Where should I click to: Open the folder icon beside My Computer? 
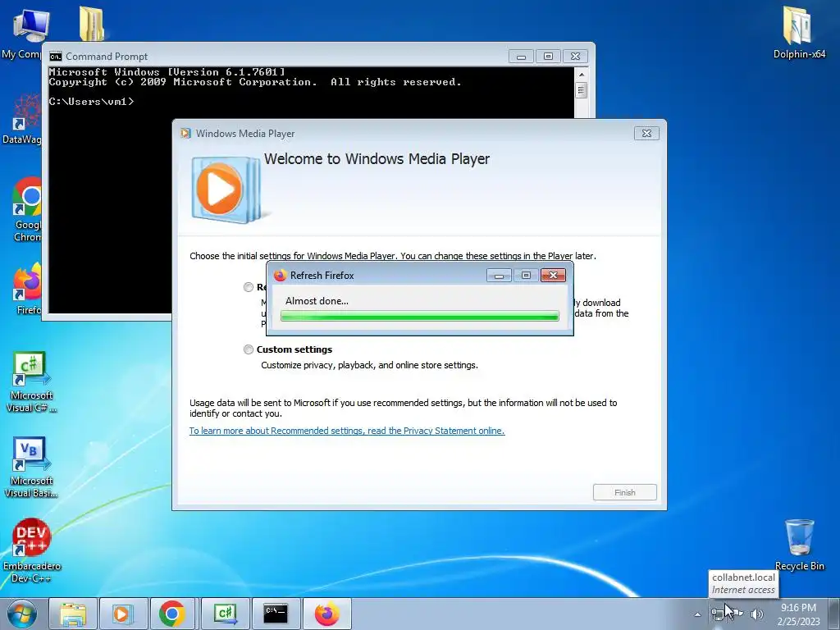[x=92, y=24]
